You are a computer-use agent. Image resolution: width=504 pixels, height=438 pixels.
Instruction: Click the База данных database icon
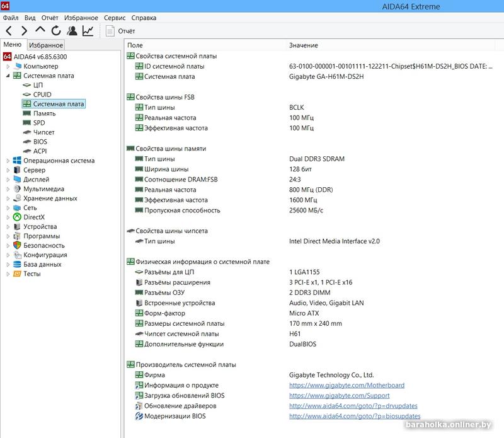[x=17, y=264]
